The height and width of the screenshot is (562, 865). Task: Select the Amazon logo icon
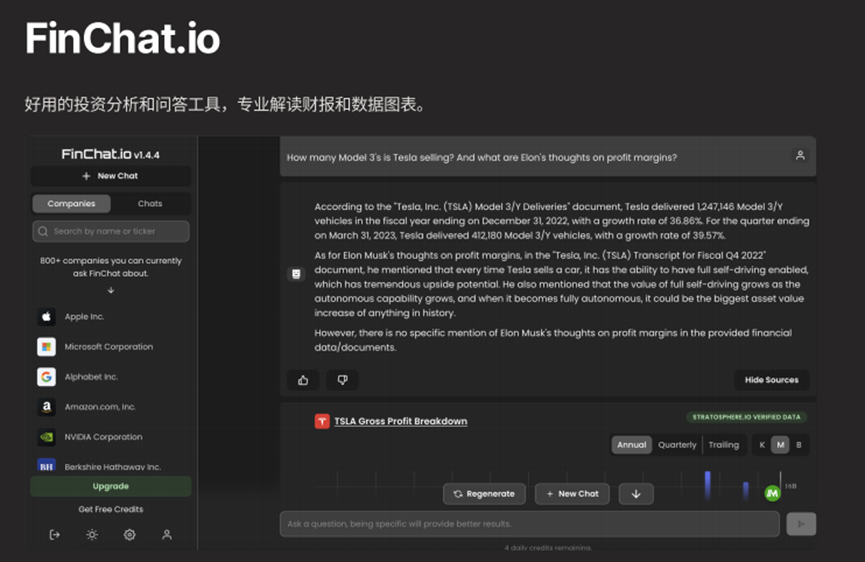point(46,406)
